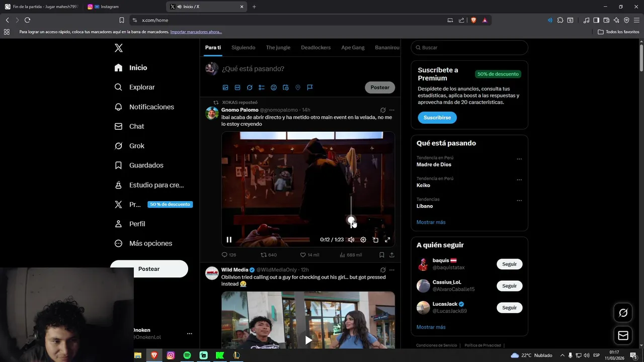This screenshot has height=362, width=644.
Task: Click the large Postear button in the sidebar
Action: (149, 269)
